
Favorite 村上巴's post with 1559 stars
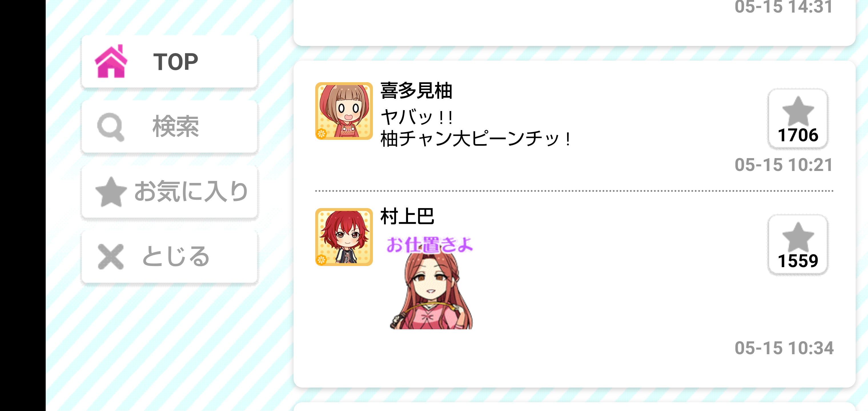797,245
